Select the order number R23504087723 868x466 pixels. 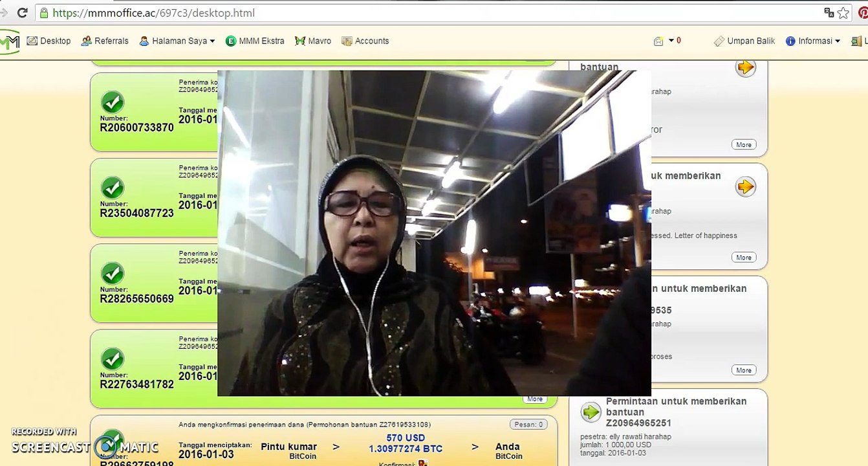coord(137,213)
